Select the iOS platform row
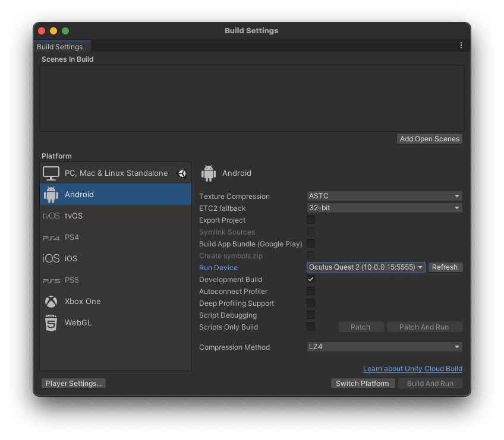The image size is (504, 440). click(115, 258)
